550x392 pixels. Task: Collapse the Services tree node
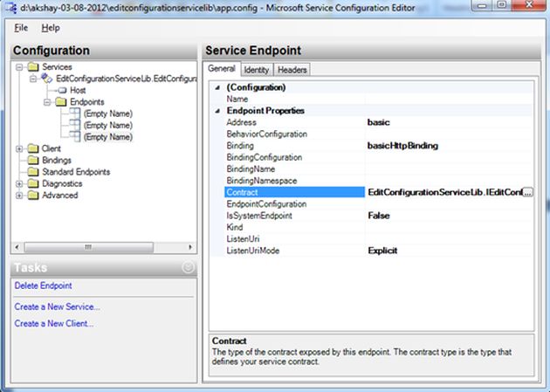click(19, 67)
